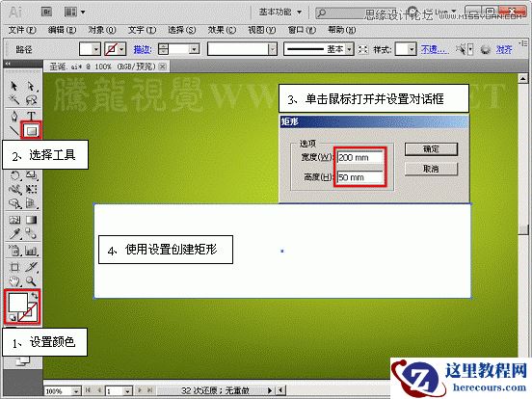
Task: Open Adobe Bridge via Br icon
Action: click(x=47, y=13)
